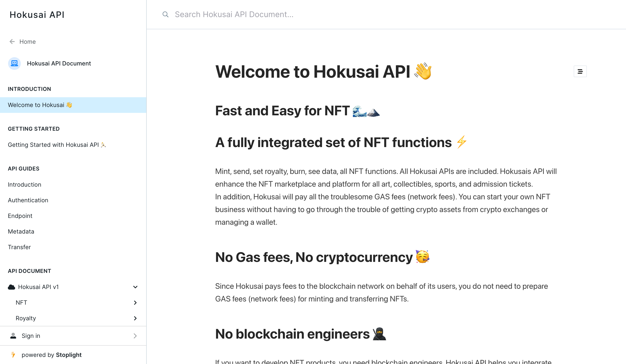Click the Stoplight lightning logo icon
The height and width of the screenshot is (364, 626).
pyautogui.click(x=13, y=355)
